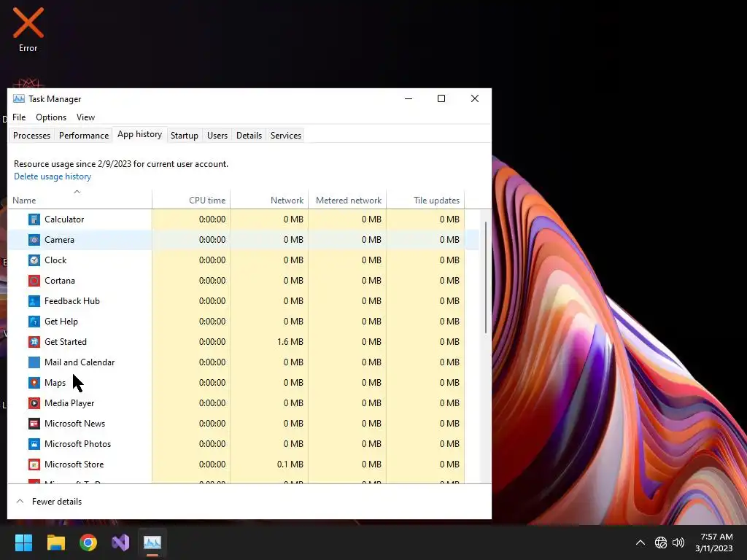Click the taskbar clock and date
The height and width of the screenshot is (560, 747).
[713, 542]
